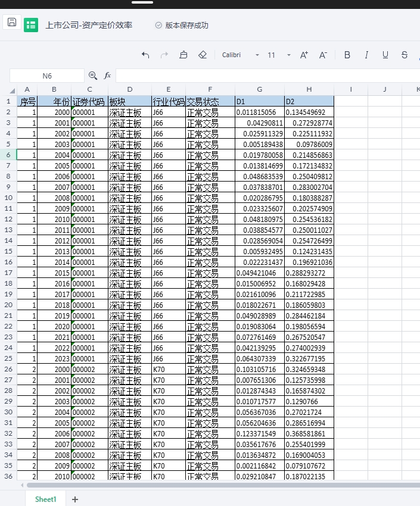Click cell with value 0.368581861
Image resolution: width=420 pixels, height=506 pixels.
[x=309, y=433]
